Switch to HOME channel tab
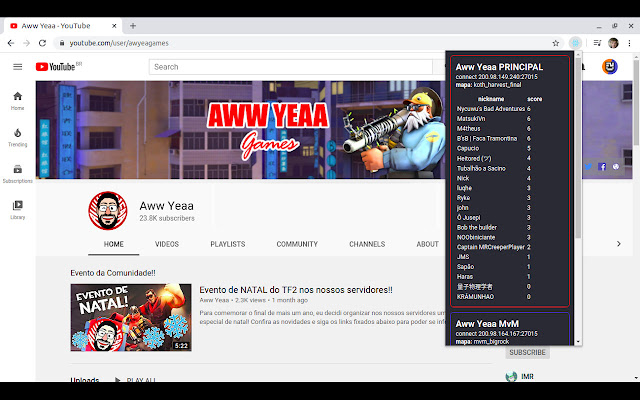 [113, 244]
